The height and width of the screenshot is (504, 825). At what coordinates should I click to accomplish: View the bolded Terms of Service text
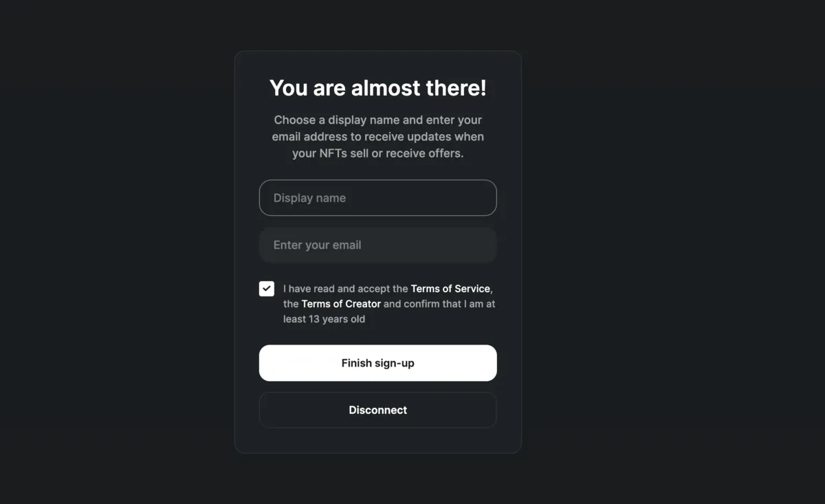click(x=450, y=289)
